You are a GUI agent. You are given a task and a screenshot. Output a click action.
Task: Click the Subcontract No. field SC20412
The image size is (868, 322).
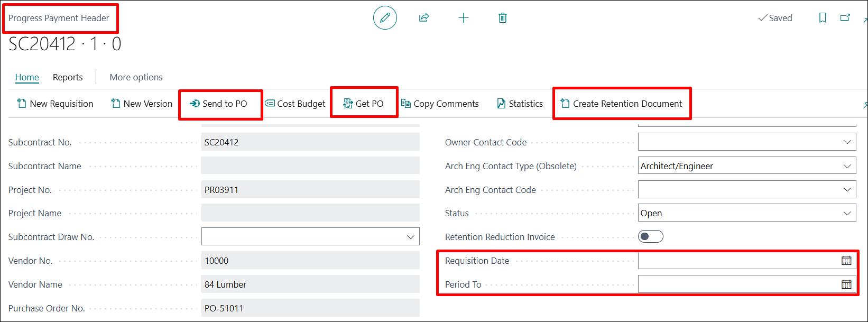pos(310,142)
